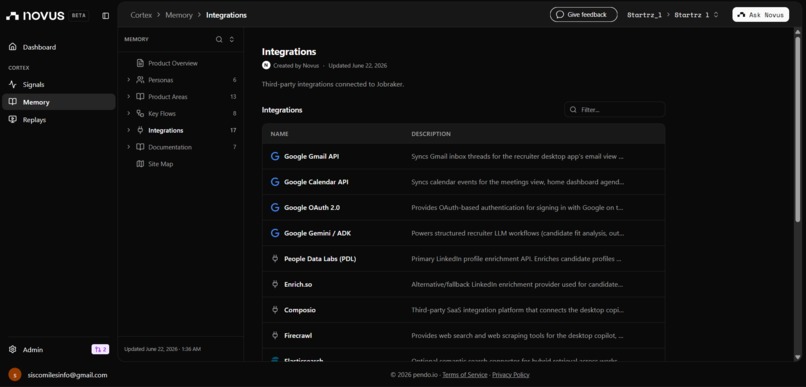Click the purple badge next to Admin
The width and height of the screenshot is (806, 387).
click(100, 349)
